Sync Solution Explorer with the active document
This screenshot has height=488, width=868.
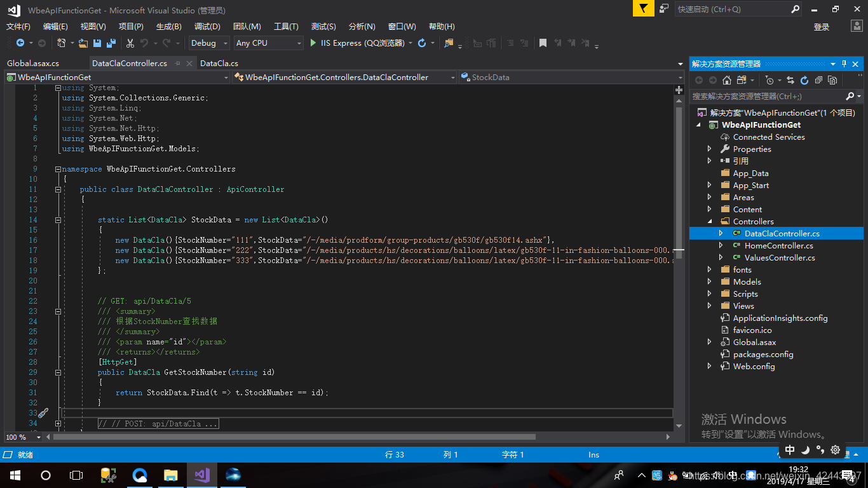[x=790, y=80]
